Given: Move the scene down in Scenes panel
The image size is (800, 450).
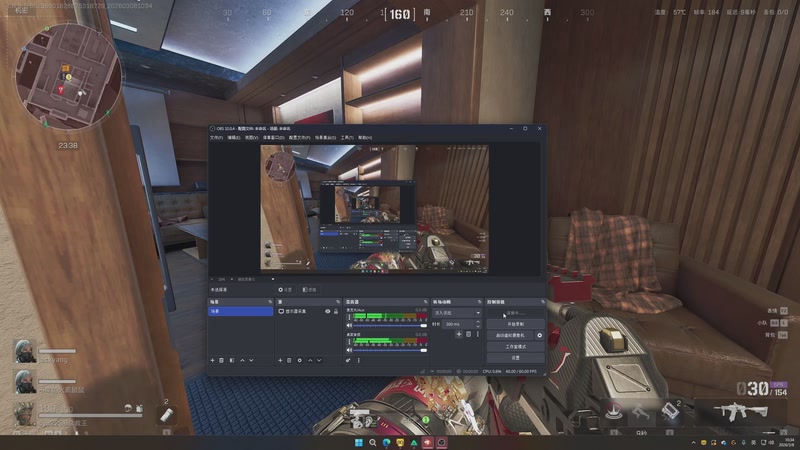Looking at the screenshot, I should pos(251,360).
